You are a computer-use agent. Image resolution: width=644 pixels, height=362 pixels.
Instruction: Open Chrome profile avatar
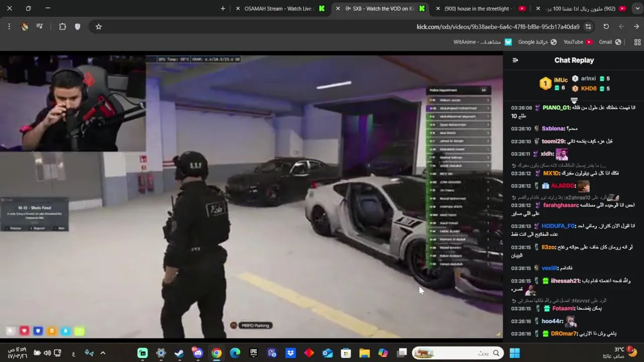pos(25,27)
